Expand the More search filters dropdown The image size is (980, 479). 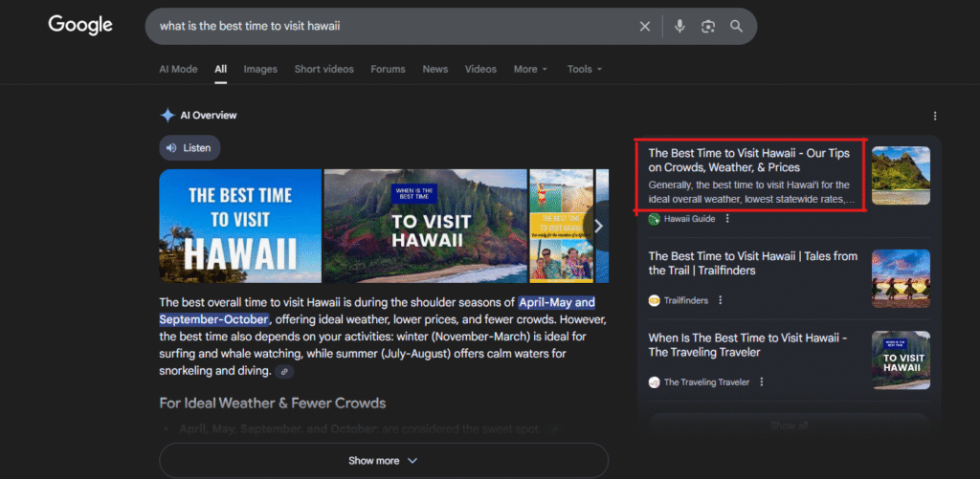[x=530, y=70]
